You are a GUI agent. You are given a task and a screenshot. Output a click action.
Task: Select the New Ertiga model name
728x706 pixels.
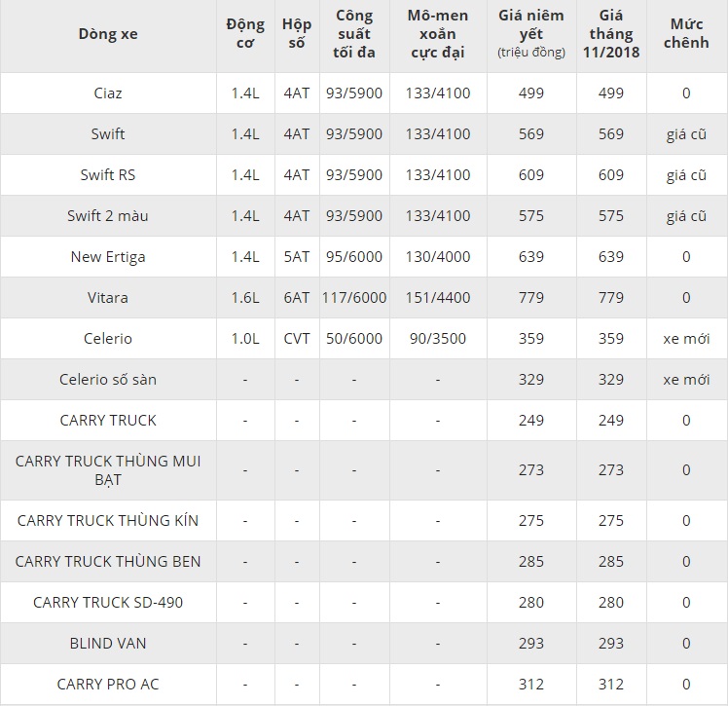108,257
